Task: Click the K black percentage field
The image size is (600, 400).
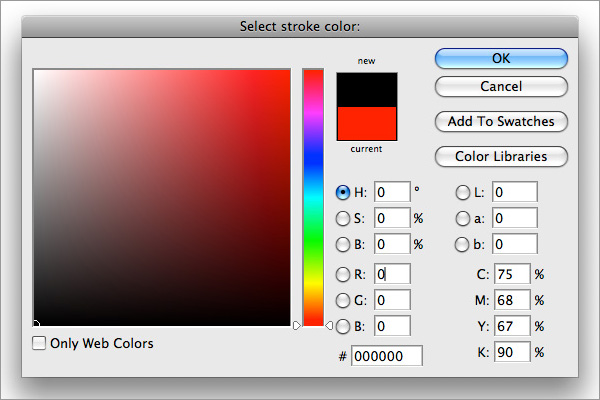Action: click(512, 352)
